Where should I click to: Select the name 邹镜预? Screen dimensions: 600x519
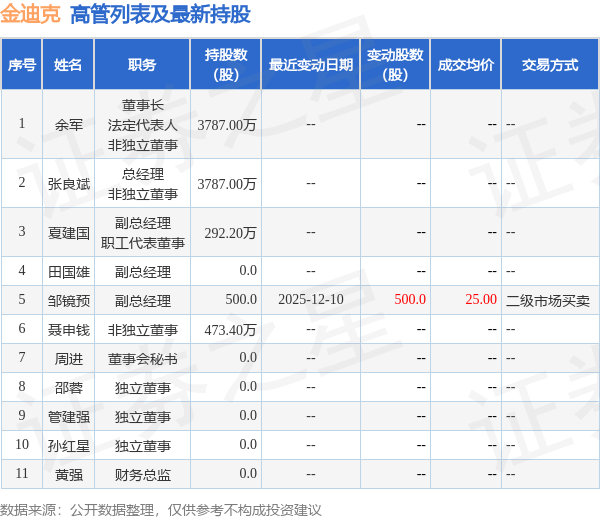[69, 301]
